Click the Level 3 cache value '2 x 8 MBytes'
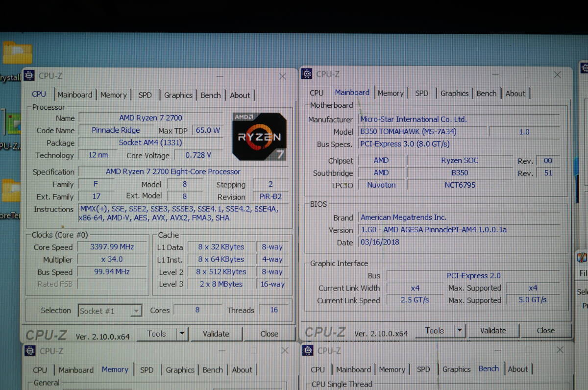The image size is (588, 390). click(220, 284)
